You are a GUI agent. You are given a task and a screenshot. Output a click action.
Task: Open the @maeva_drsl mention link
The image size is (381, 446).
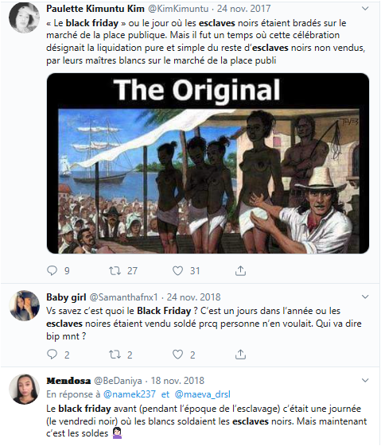coord(202,394)
